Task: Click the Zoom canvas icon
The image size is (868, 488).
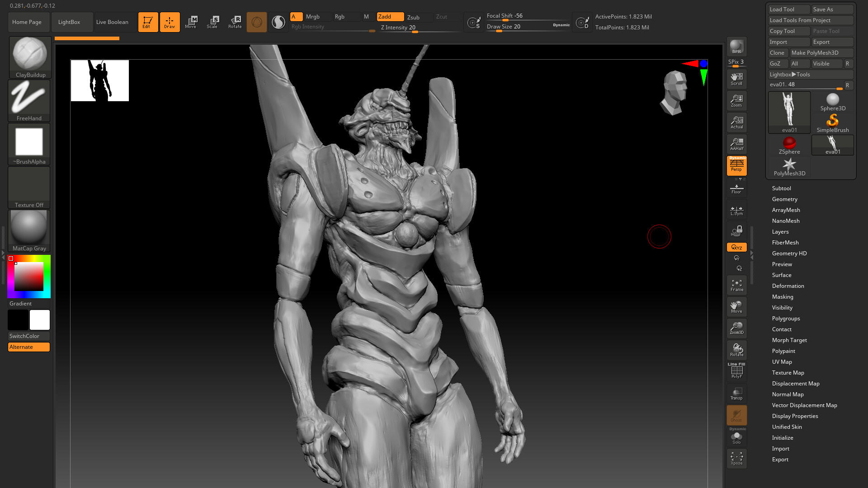Action: coord(736,101)
